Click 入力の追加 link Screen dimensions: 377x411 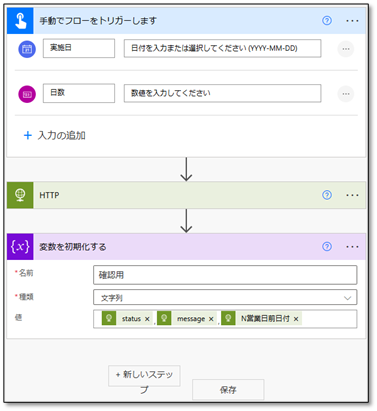(62, 135)
